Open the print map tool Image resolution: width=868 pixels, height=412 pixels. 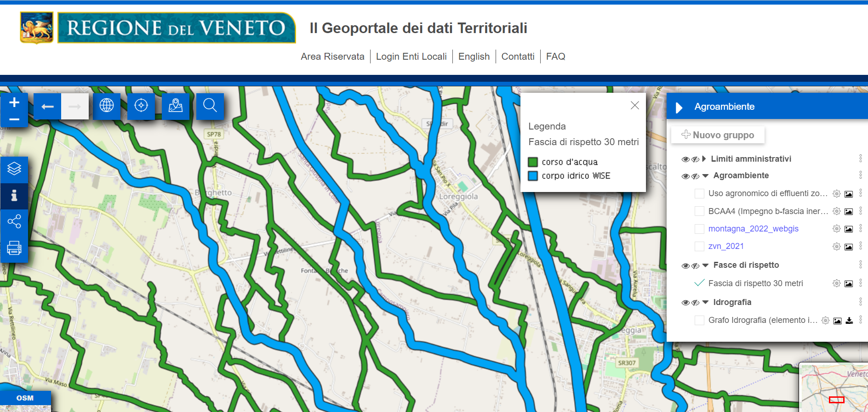(14, 248)
